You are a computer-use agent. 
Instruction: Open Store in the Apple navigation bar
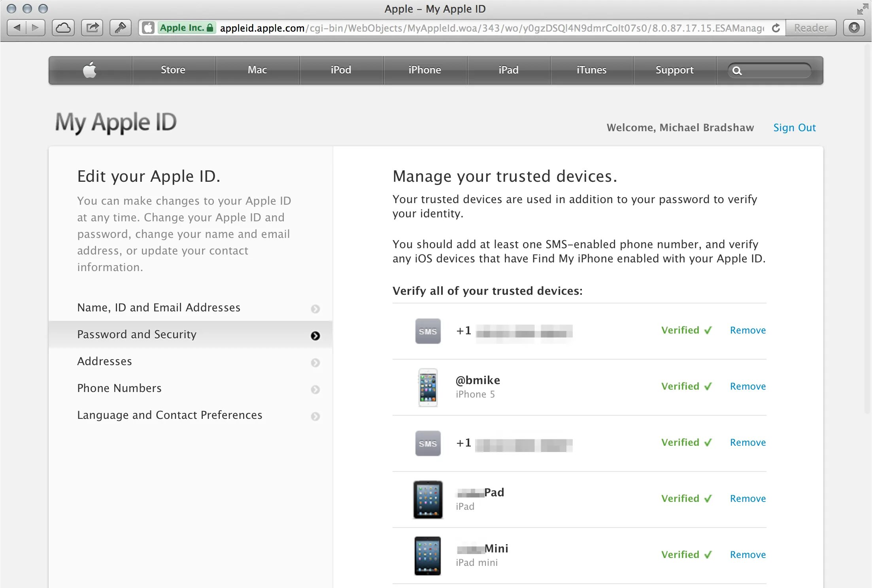(x=173, y=70)
